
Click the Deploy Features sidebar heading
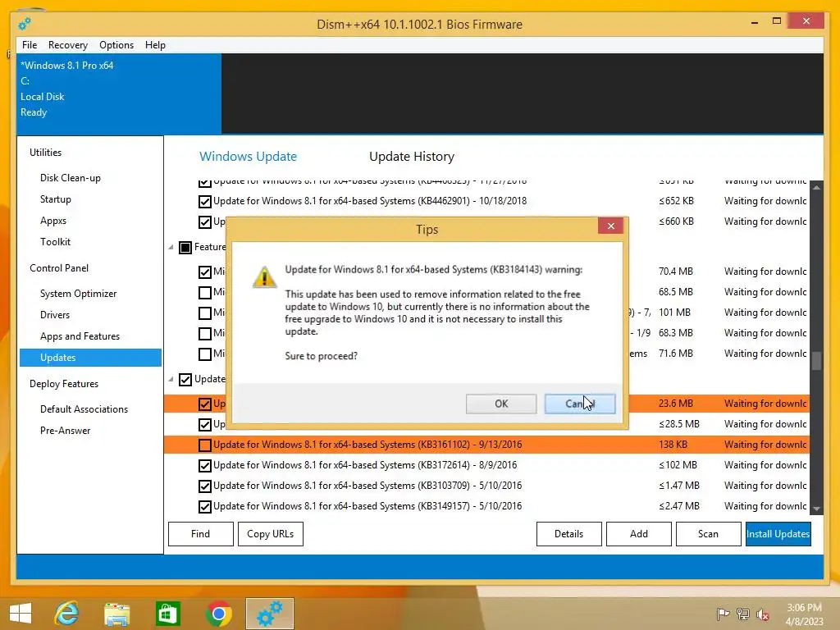tap(64, 384)
